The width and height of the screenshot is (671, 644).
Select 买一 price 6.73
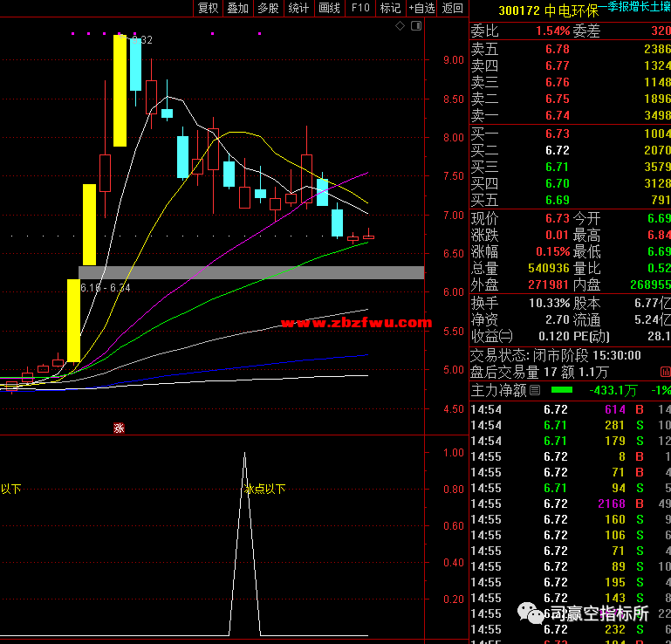tap(558, 134)
